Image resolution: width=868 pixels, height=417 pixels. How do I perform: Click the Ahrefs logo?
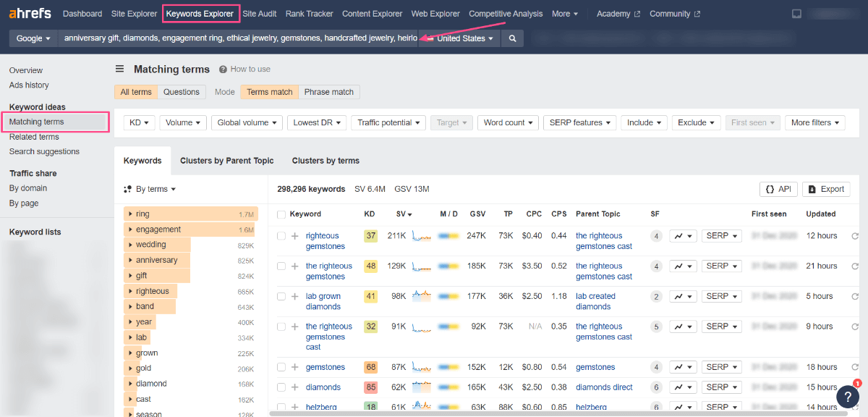point(30,14)
